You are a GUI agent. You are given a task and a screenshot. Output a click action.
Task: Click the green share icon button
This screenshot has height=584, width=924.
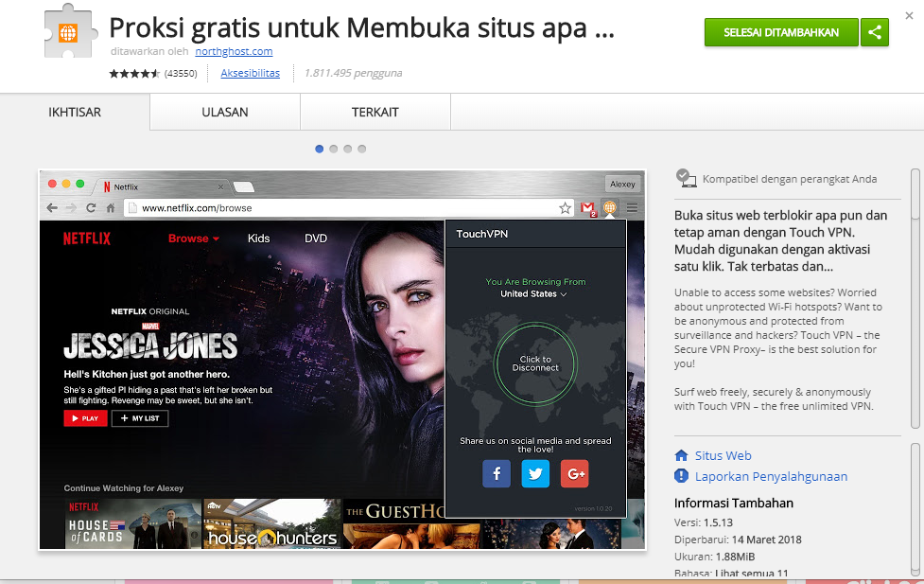pyautogui.click(x=875, y=32)
